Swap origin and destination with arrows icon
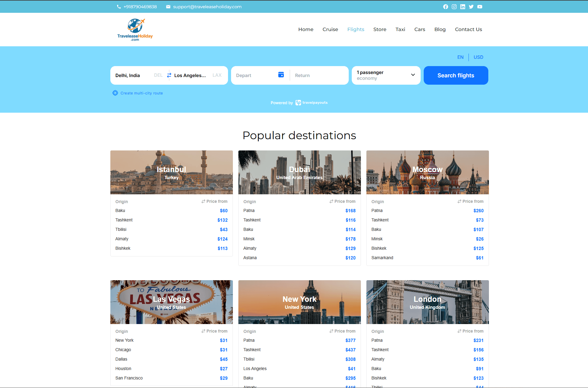588x388 pixels. click(169, 75)
